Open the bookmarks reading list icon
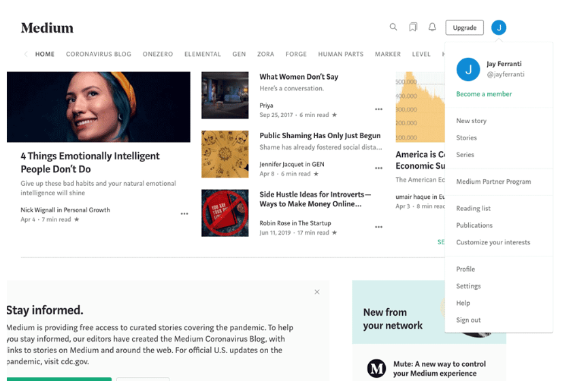 click(x=413, y=27)
